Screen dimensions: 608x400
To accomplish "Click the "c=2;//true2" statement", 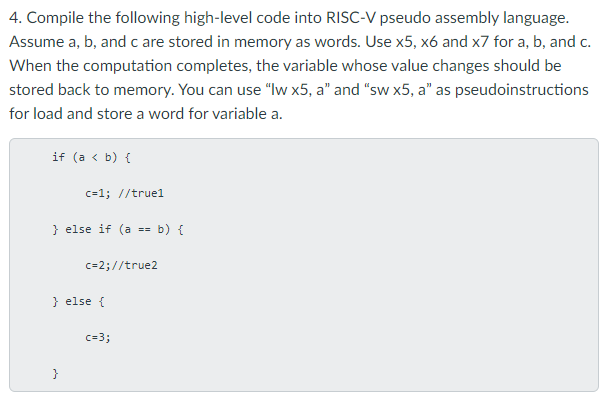I will pos(121,265).
